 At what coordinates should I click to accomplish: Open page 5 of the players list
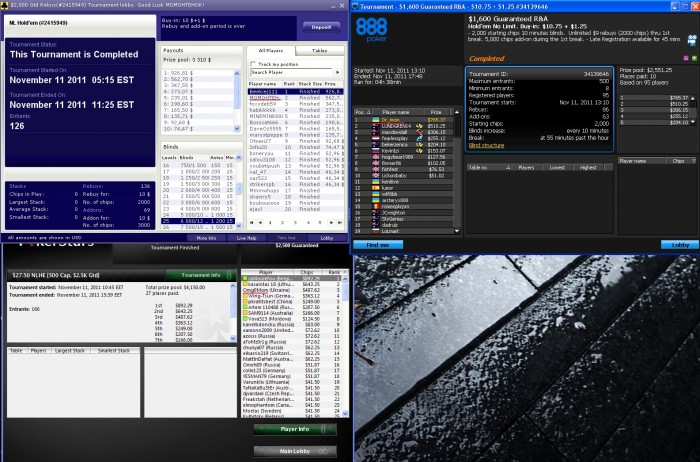pyautogui.click(x=320, y=222)
